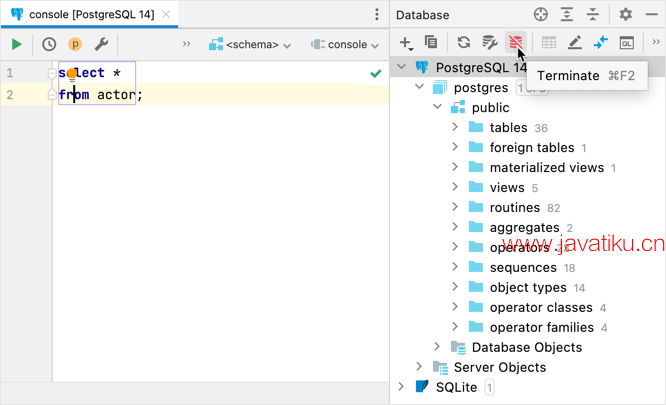The height and width of the screenshot is (405, 666).
Task: Click the New (plus) button in Database panel
Action: click(405, 43)
